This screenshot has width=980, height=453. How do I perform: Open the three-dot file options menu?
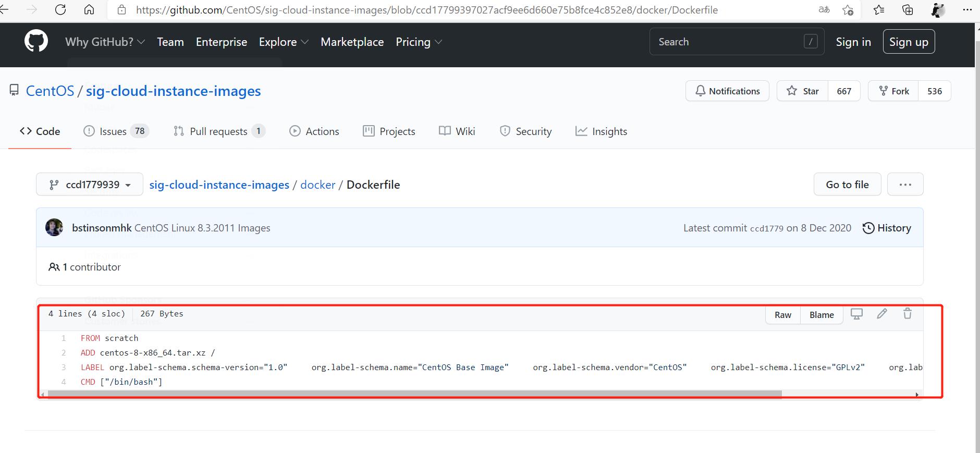click(x=905, y=185)
